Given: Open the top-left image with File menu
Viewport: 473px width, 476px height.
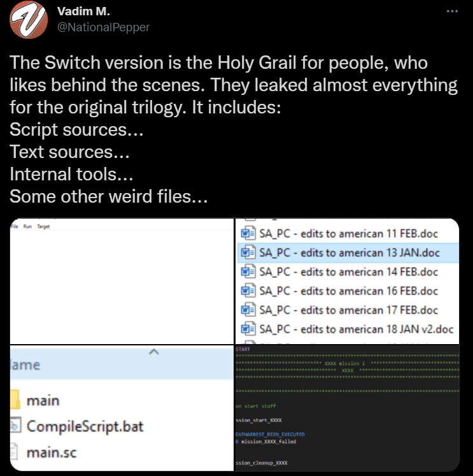Looking at the screenshot, I should (122, 280).
